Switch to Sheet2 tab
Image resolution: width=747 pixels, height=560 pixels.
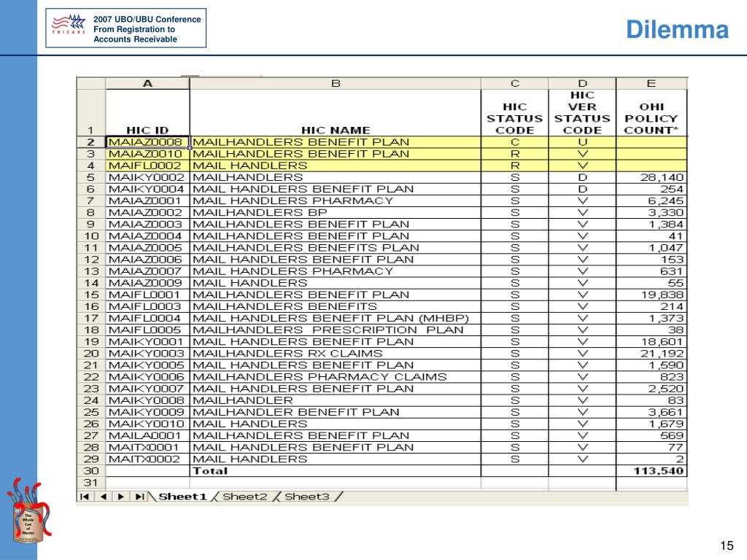(x=245, y=497)
